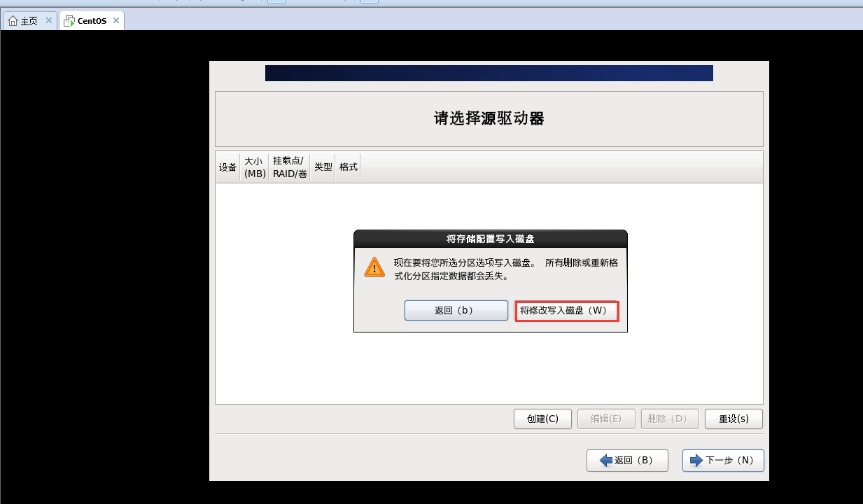Click the orange warning triangle icon
Image resolution: width=863 pixels, height=504 pixels.
tap(374, 267)
